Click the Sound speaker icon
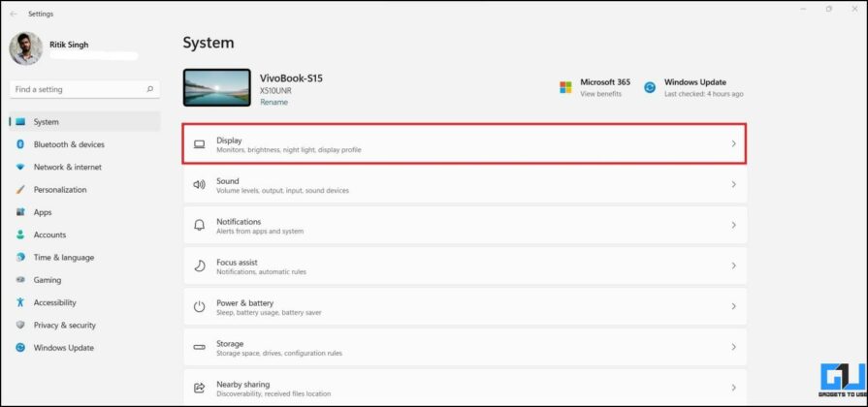Image resolution: width=868 pixels, height=407 pixels. point(199,185)
